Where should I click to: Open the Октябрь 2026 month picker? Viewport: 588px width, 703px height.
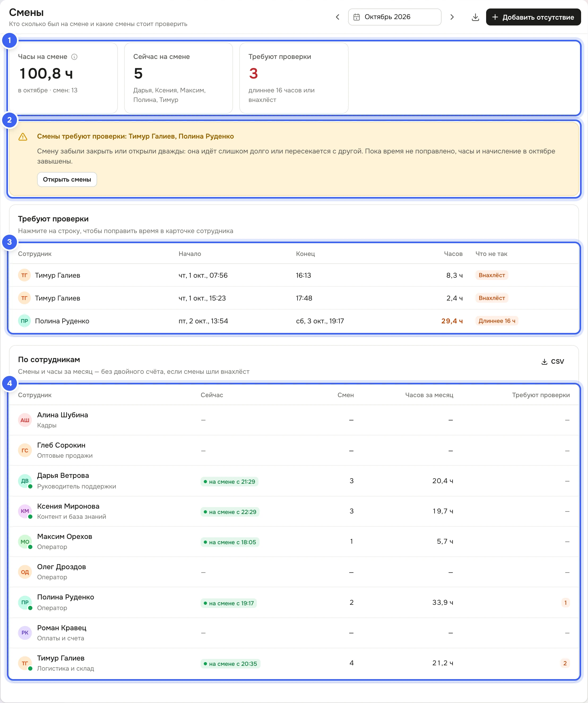(x=395, y=17)
